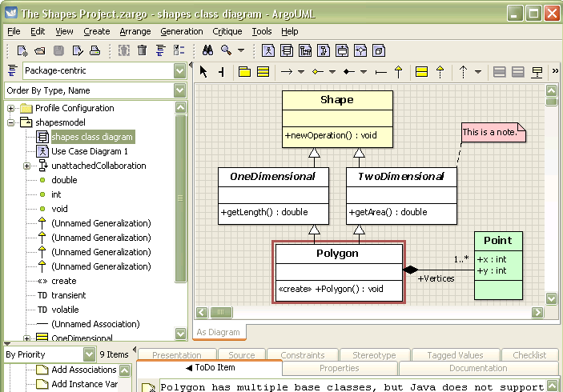Expand the unattachedCollaboration node
Image resolution: width=563 pixels, height=392 pixels.
tap(26, 166)
